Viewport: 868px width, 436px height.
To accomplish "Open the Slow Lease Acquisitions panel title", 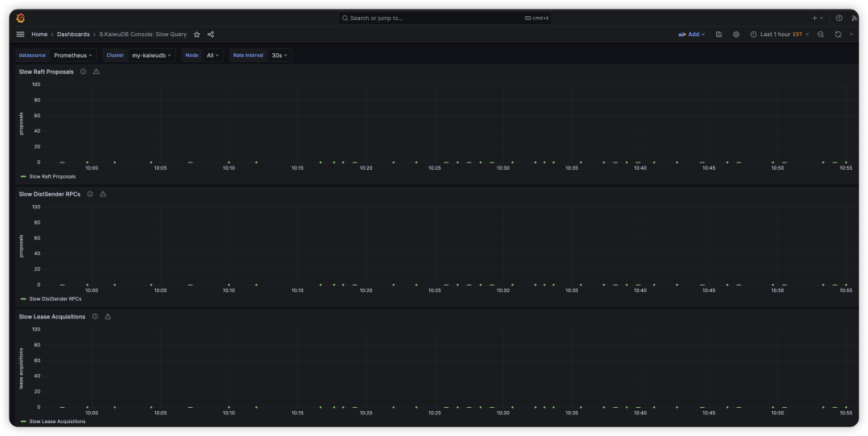I will (x=52, y=316).
